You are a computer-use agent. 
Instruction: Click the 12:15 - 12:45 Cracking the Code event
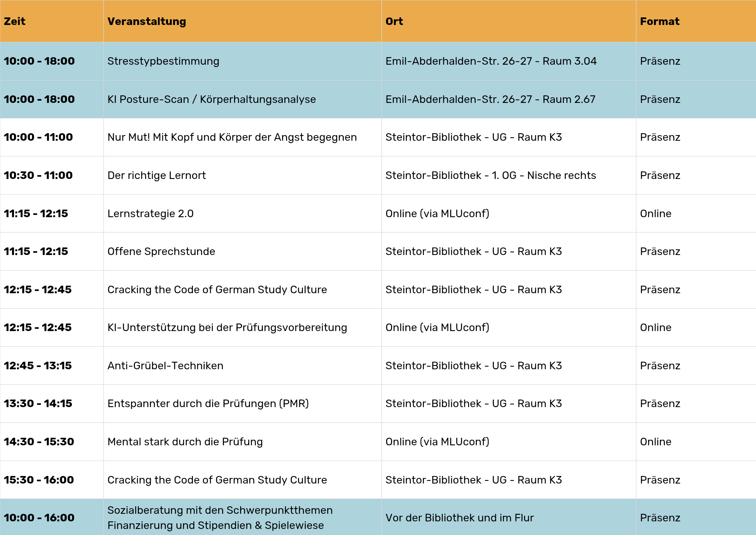point(242,289)
